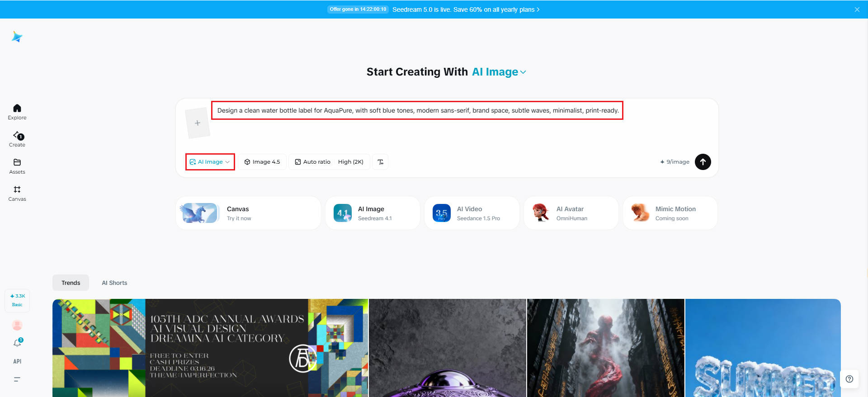This screenshot has width=868, height=397.
Task: Click the AquaPure prompt text field
Action: 418,110
